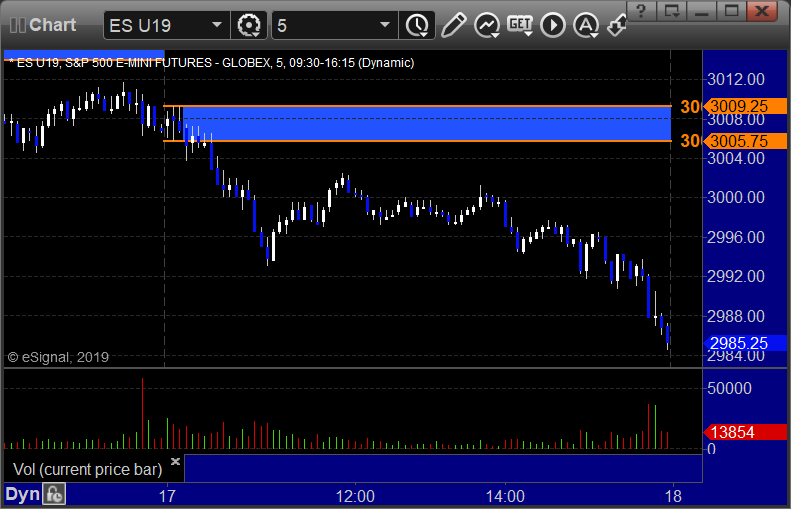This screenshot has height=509, width=791.
Task: Click the 50000 volume axis label
Action: pyautogui.click(x=729, y=388)
